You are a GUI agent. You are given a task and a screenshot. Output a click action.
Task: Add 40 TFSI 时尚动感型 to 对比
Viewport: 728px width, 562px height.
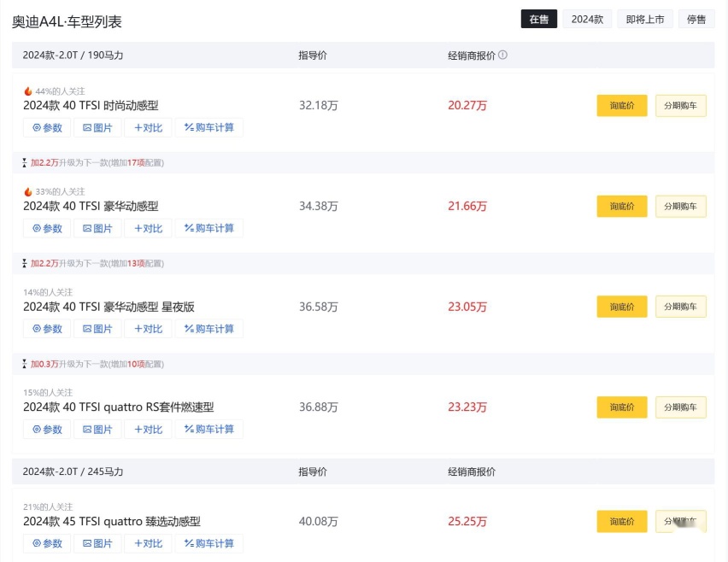click(x=148, y=127)
